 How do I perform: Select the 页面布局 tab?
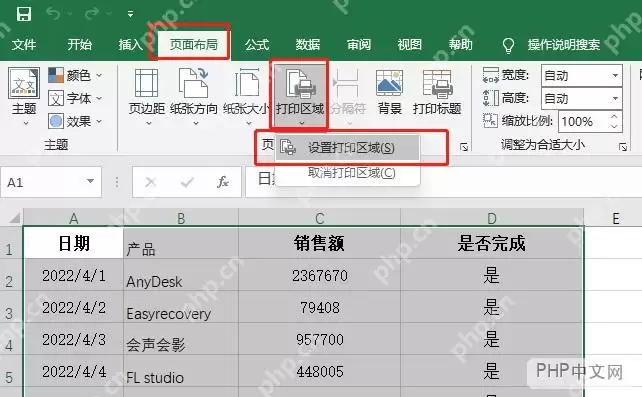pos(194,44)
